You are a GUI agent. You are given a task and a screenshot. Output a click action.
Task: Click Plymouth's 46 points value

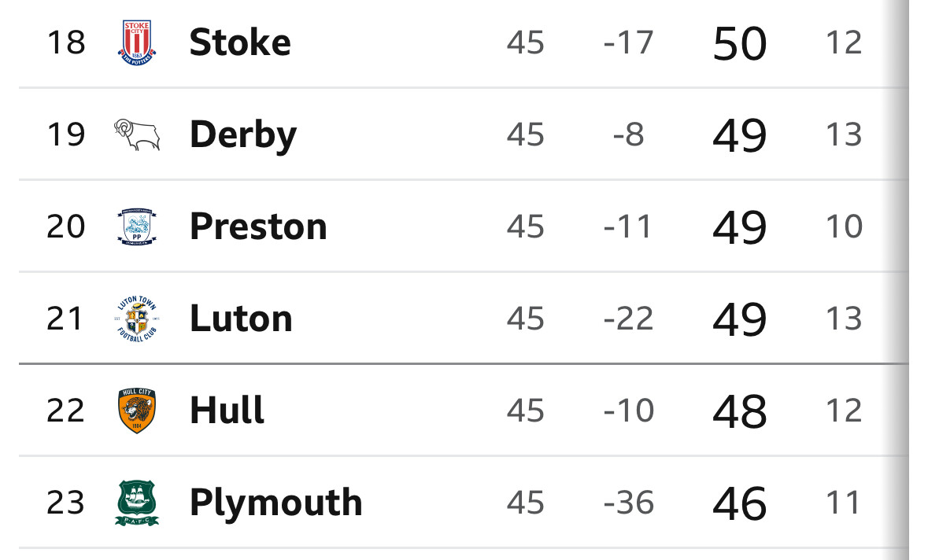coord(740,504)
